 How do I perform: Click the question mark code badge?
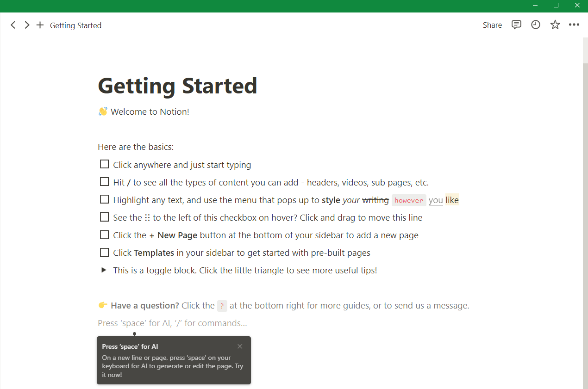222,306
